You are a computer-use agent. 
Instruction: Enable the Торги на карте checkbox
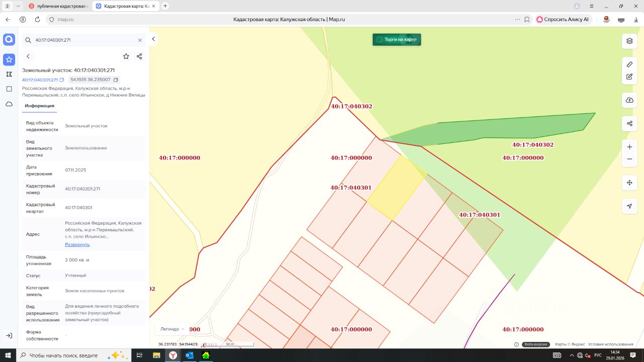(x=379, y=39)
